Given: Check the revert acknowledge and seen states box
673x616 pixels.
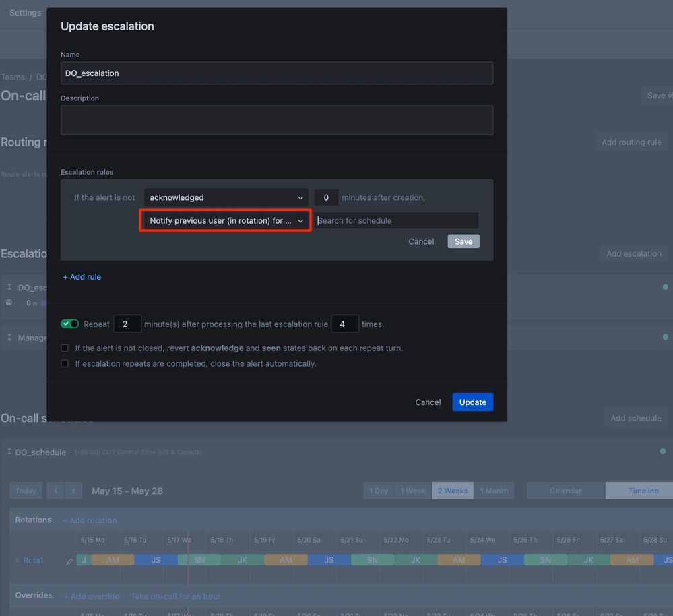Looking at the screenshot, I should 65,348.
